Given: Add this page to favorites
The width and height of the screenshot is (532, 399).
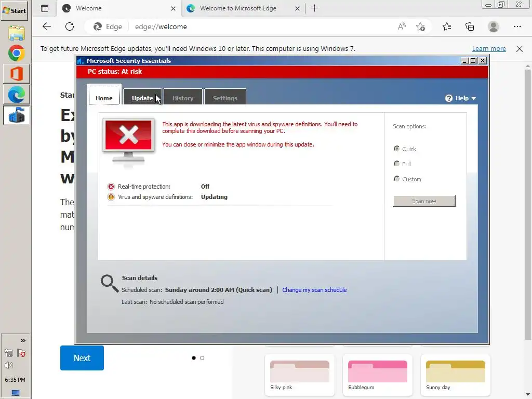Looking at the screenshot, I should pyautogui.click(x=420, y=26).
